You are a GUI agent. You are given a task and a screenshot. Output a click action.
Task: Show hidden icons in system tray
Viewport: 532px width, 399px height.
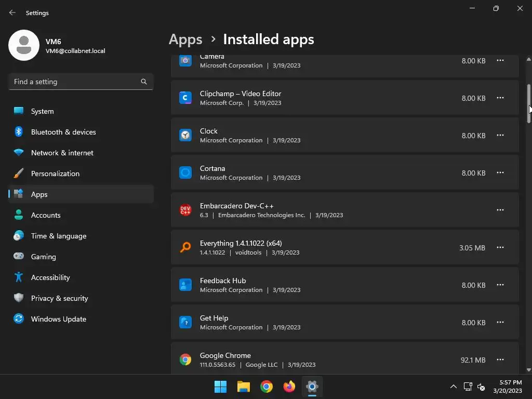click(x=453, y=387)
